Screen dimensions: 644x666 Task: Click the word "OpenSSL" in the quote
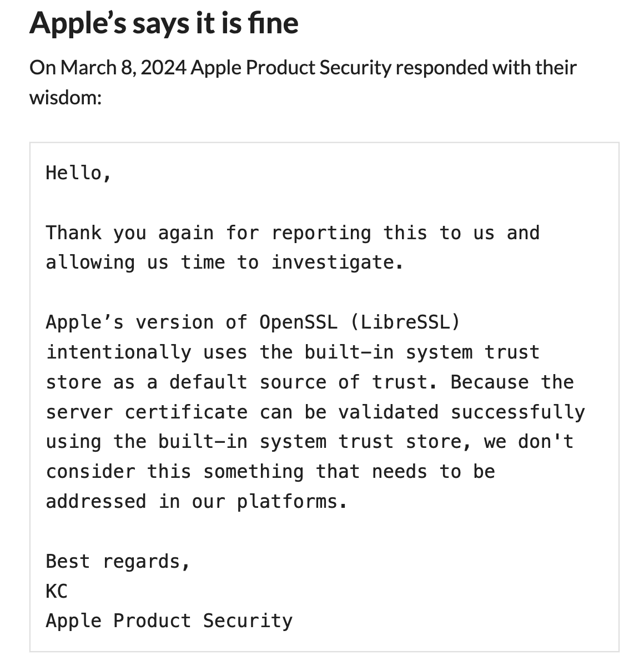pos(298,322)
